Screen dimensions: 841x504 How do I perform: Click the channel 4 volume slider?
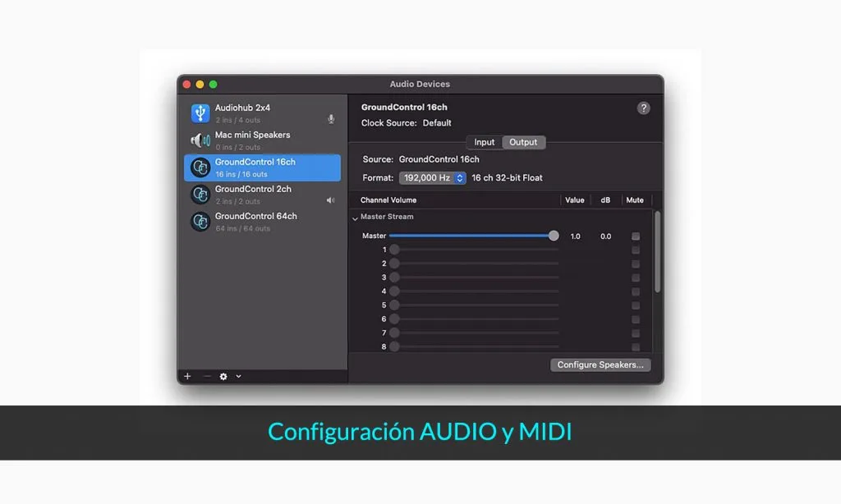[474, 291]
